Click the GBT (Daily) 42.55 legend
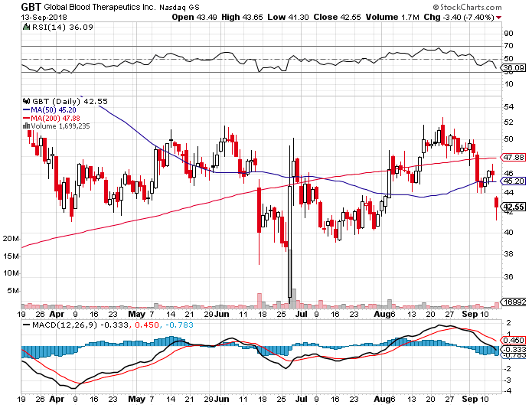Image resolution: width=532 pixels, height=408 pixels. pyautogui.click(x=70, y=101)
